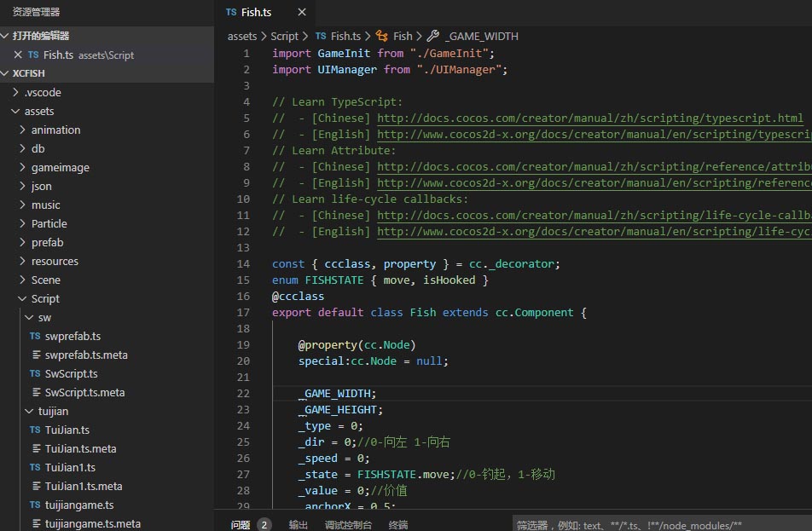The image size is (812, 531).
Task: Open swprefab.ts.meta file in explorer
Action: pos(85,355)
